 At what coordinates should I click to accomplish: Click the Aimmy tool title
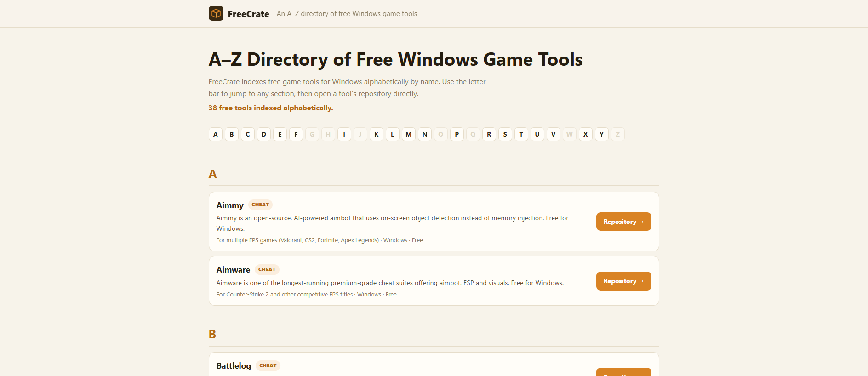pyautogui.click(x=230, y=205)
